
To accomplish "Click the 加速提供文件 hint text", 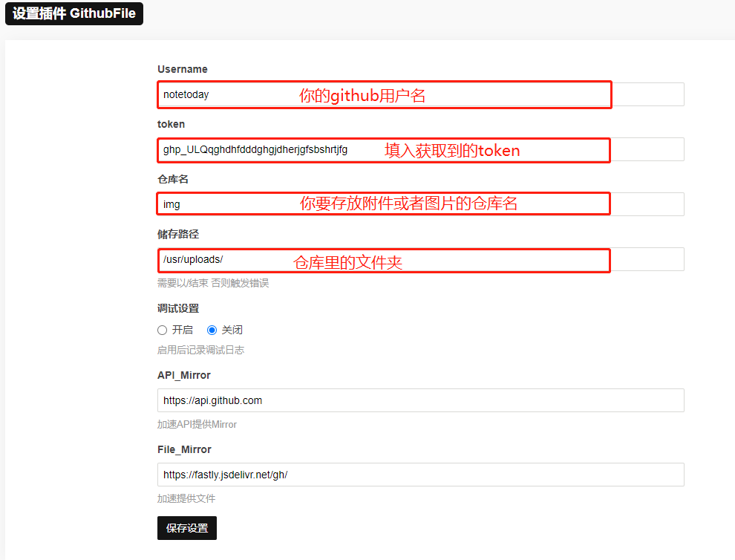I will click(x=186, y=498).
